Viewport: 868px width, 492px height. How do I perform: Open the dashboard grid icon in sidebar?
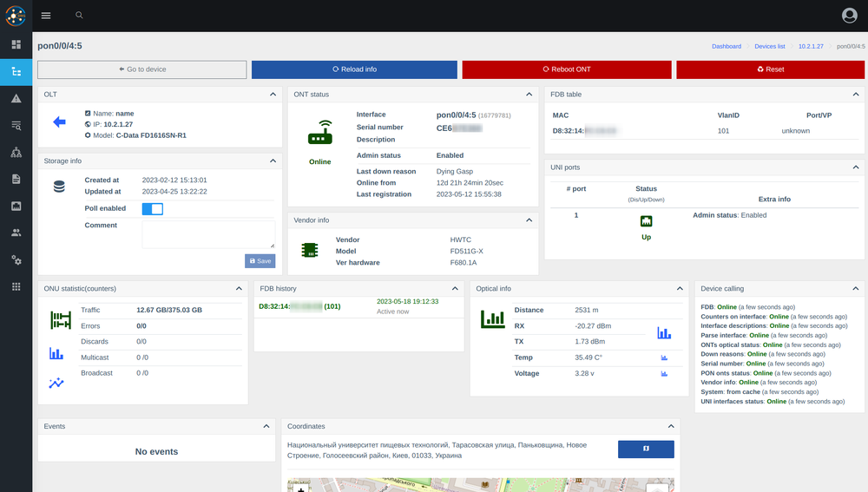coord(16,43)
